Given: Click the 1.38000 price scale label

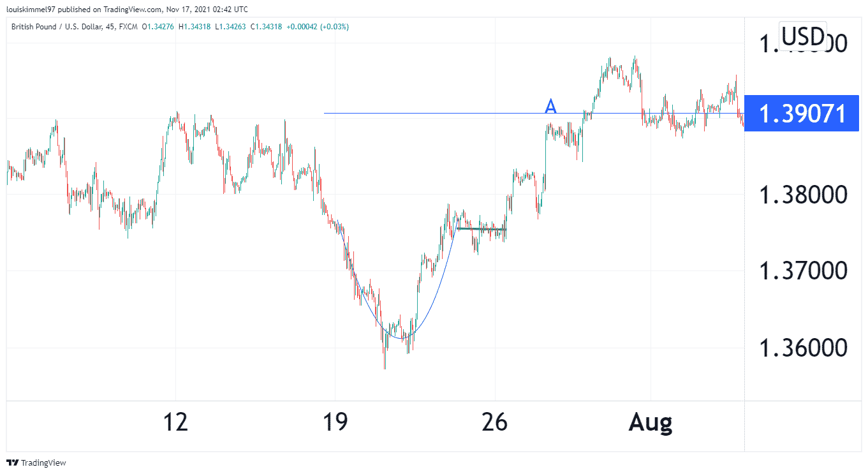Looking at the screenshot, I should click(802, 194).
